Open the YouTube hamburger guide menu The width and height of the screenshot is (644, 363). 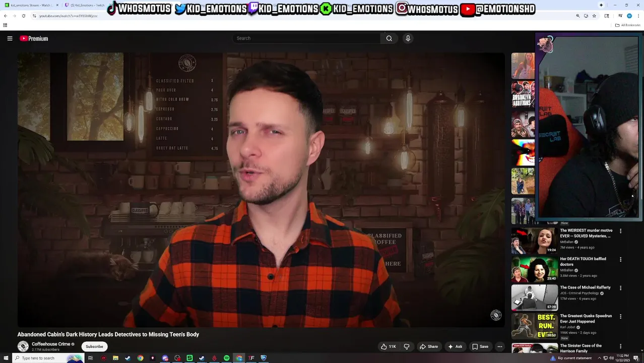(x=10, y=38)
